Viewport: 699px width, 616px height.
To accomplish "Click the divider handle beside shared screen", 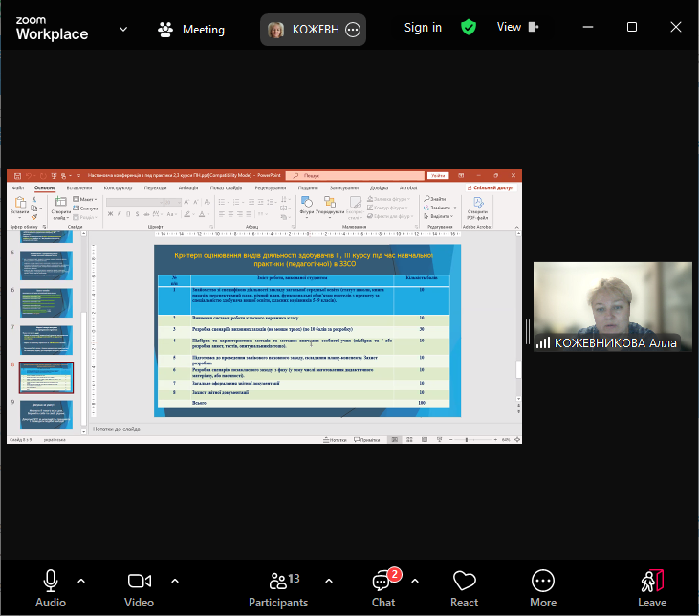I will pyautogui.click(x=526, y=331).
